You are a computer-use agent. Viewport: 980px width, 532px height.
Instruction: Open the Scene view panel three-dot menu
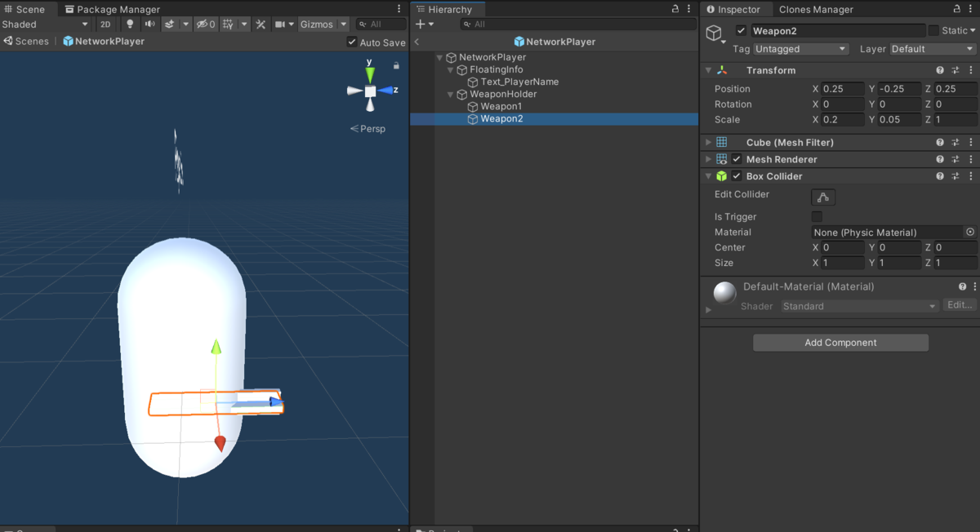pos(399,9)
